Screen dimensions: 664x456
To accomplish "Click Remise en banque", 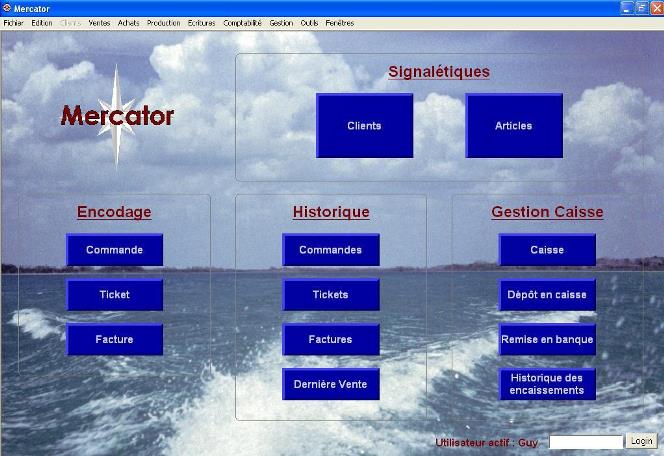I will click(x=547, y=340).
